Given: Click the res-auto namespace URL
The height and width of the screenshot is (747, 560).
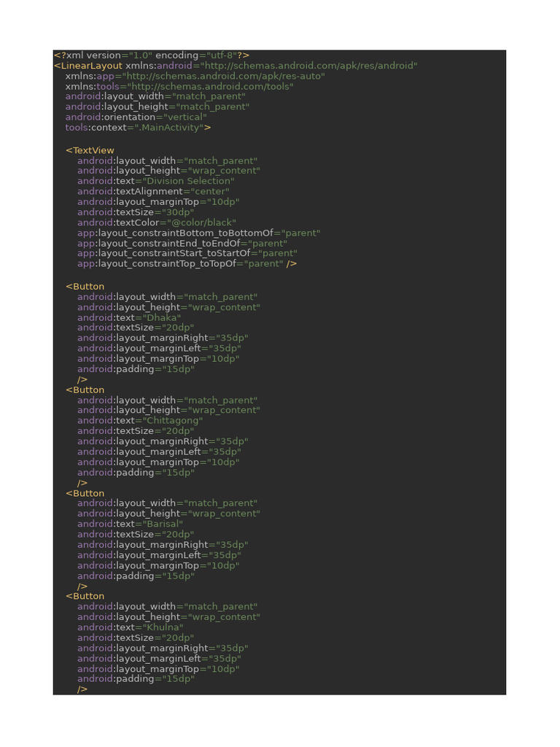Looking at the screenshot, I should coord(223,76).
